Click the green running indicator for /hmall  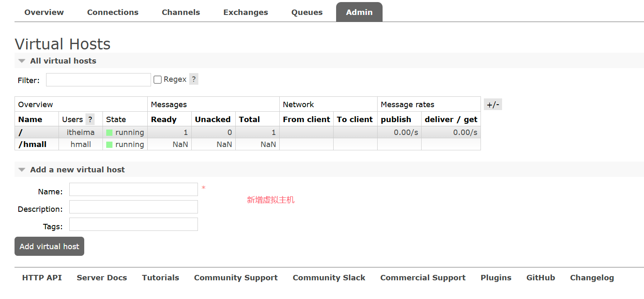coord(110,145)
